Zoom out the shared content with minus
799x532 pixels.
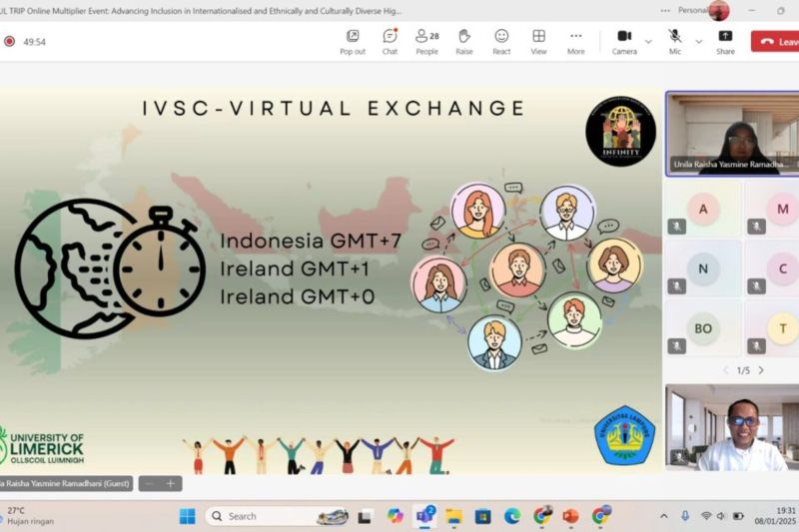[x=149, y=483]
